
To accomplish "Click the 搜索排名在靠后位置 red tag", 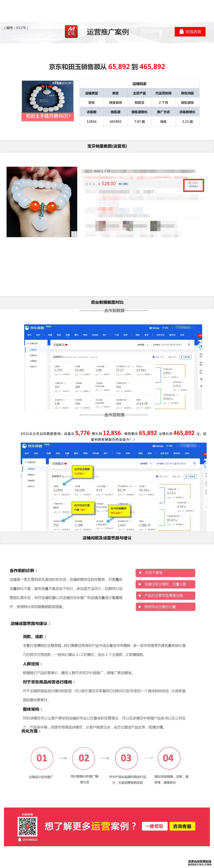I will 165,607.
